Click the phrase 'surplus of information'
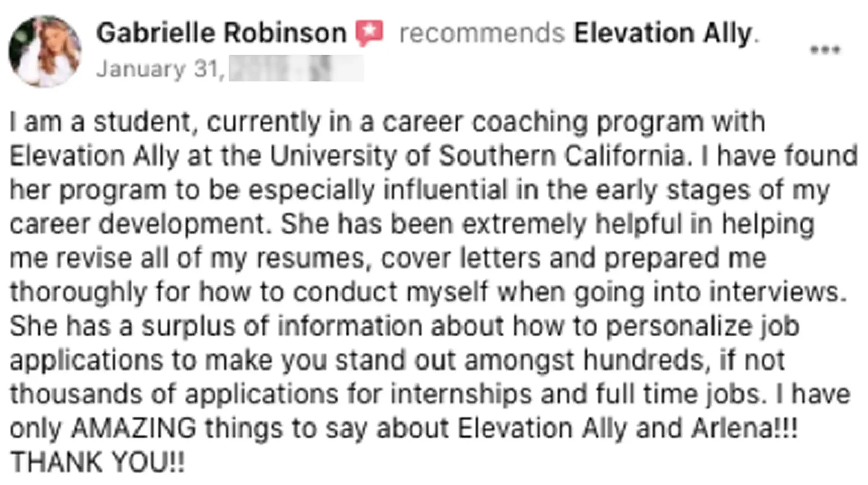This screenshot has height=485, width=868. (282, 326)
